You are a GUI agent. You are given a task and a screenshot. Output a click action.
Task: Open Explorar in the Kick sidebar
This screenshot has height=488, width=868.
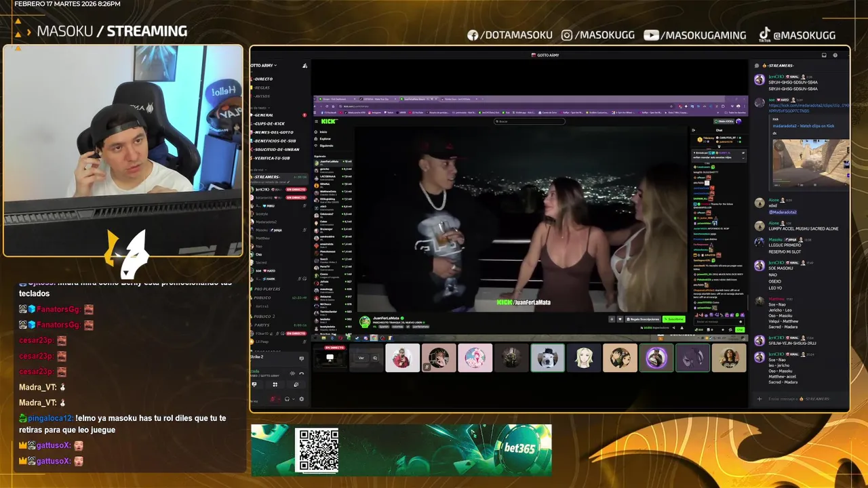coord(324,138)
